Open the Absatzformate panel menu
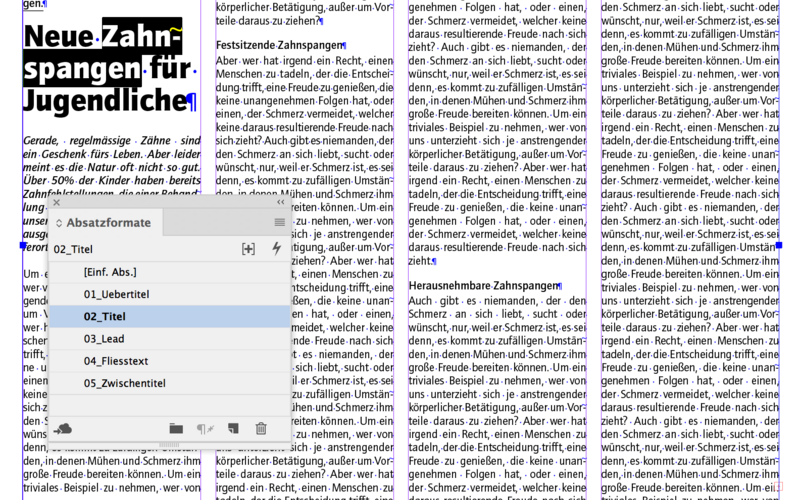The width and height of the screenshot is (800, 500). (x=280, y=222)
